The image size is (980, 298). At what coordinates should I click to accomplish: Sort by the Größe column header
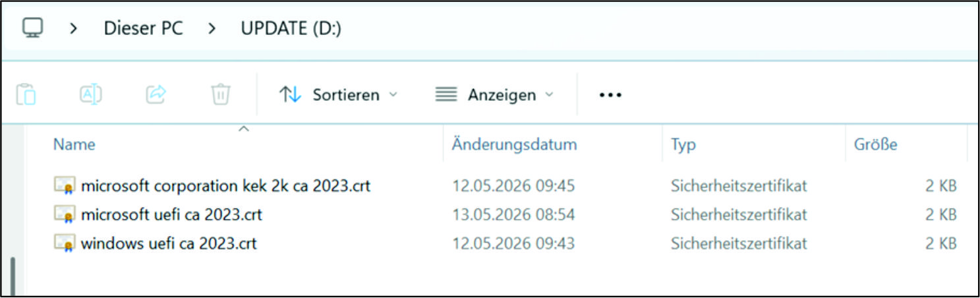tap(875, 144)
